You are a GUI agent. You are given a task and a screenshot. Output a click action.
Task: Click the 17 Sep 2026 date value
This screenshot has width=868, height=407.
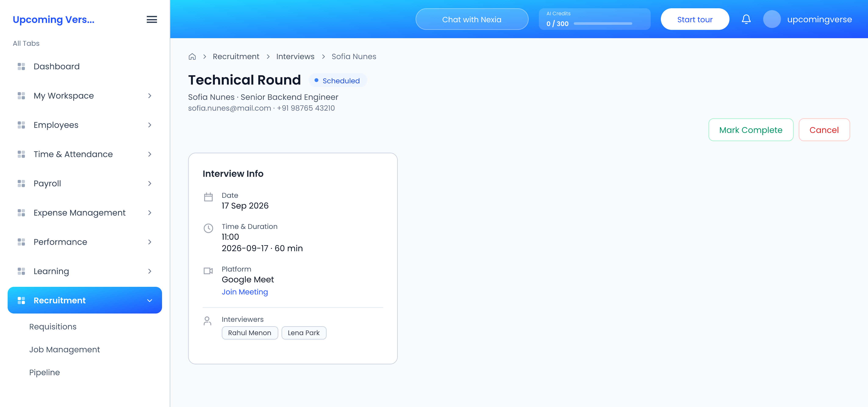245,206
